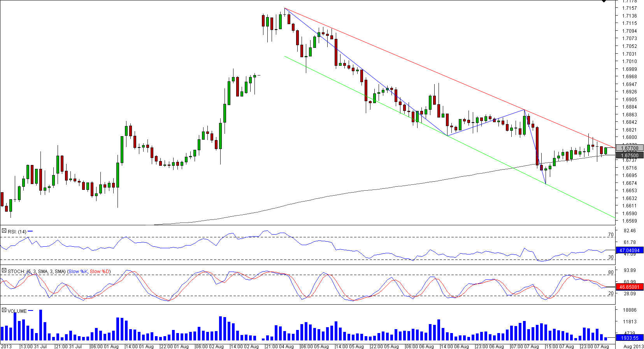
Task: Click the black marker at chart top right
Action: click(604, 1)
